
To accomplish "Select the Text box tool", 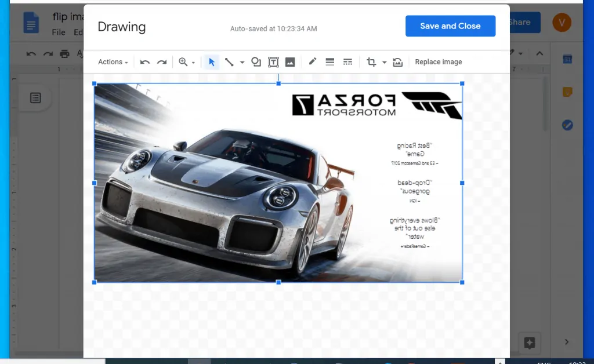I will pos(273,62).
